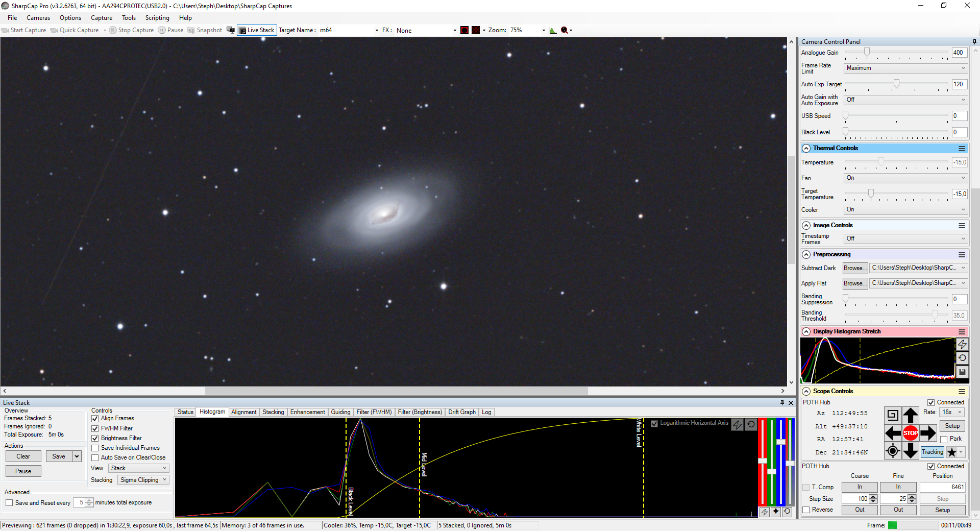Click the Tracking button
This screenshot has width=980, height=531.
pos(932,452)
